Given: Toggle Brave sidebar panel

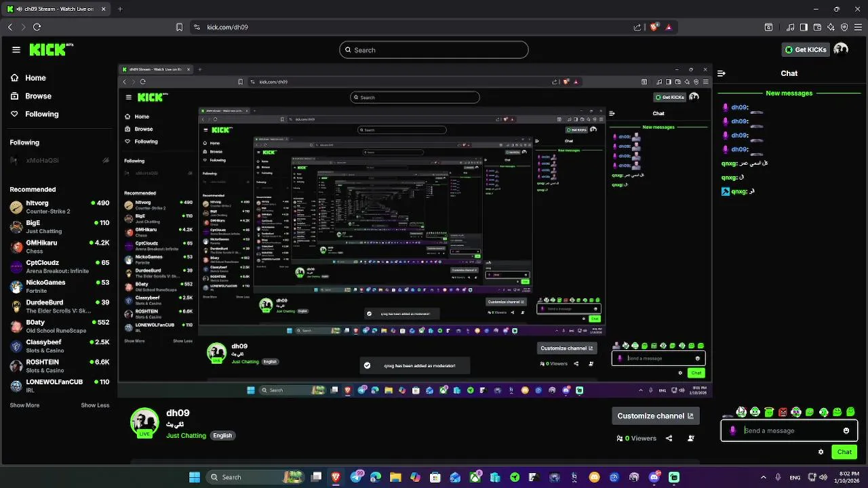Looking at the screenshot, I should coord(804,27).
